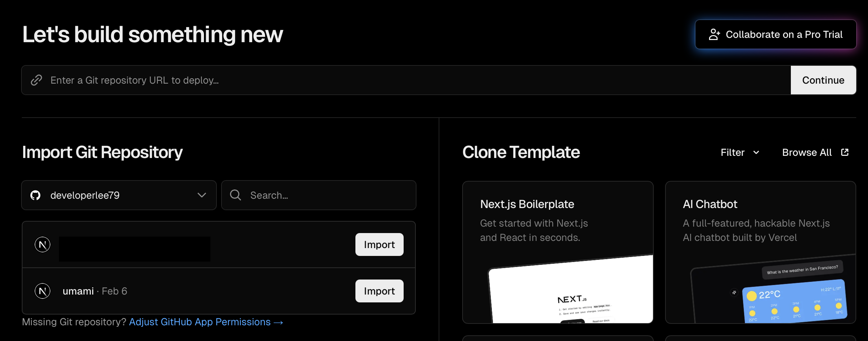
Task: Expand the Filter dropdown for templates
Action: pos(739,152)
